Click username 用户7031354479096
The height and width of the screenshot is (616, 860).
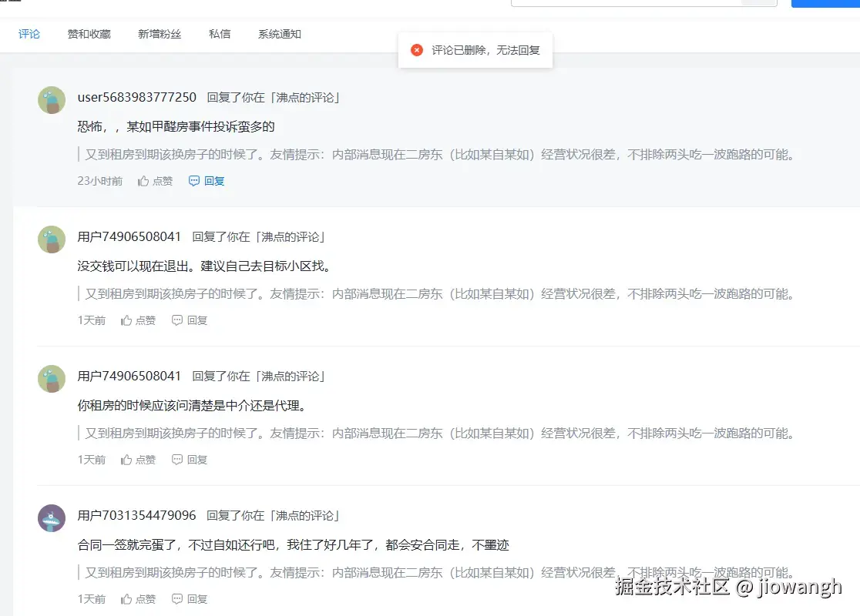point(136,515)
